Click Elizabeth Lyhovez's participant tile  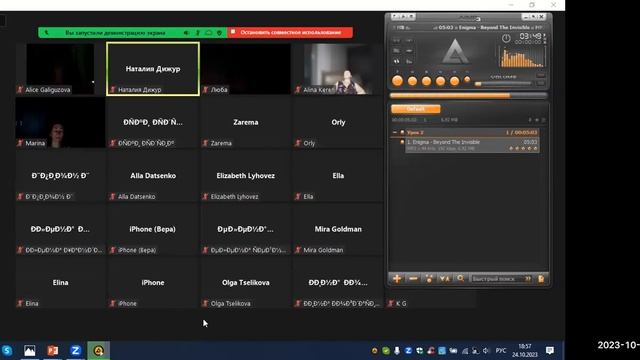point(246,176)
